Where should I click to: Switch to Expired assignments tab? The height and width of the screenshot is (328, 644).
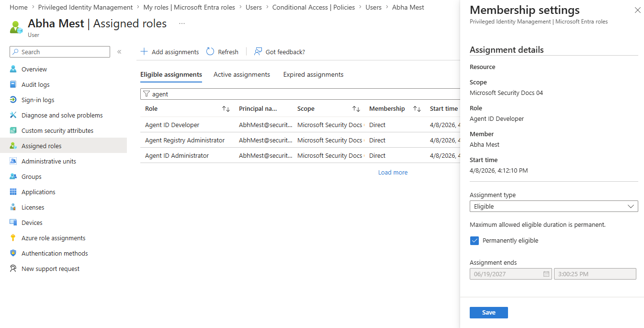[313, 75]
